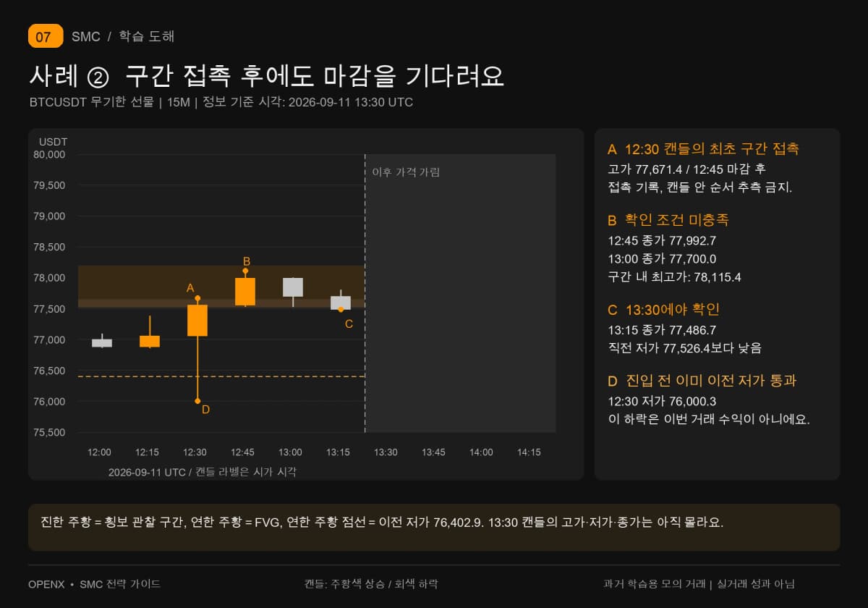Click the gray 12:00 candle body

point(102,343)
